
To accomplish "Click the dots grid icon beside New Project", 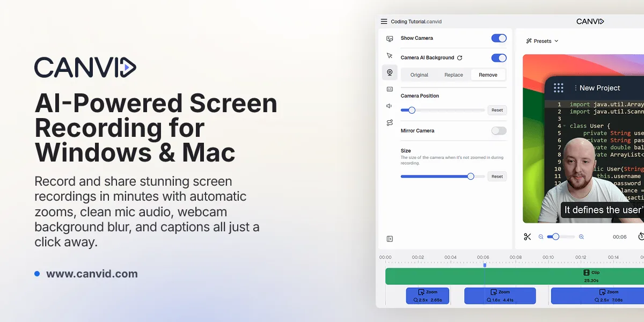I will click(558, 88).
